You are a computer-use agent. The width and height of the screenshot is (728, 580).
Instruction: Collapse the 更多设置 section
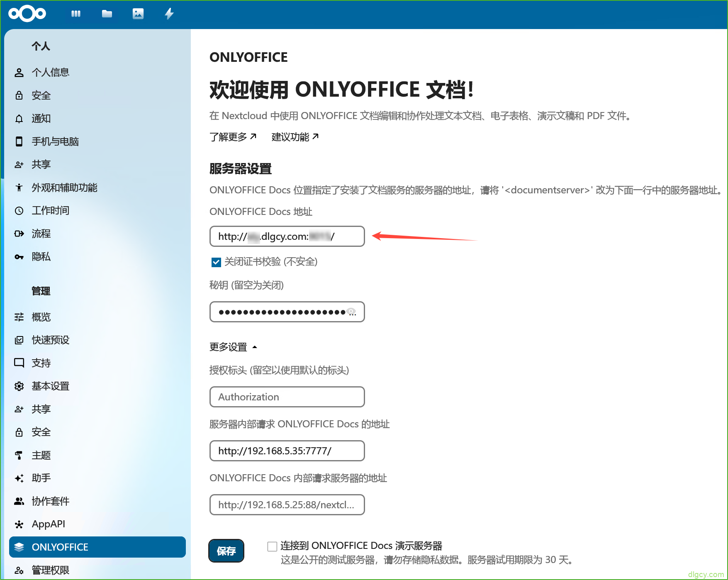233,347
